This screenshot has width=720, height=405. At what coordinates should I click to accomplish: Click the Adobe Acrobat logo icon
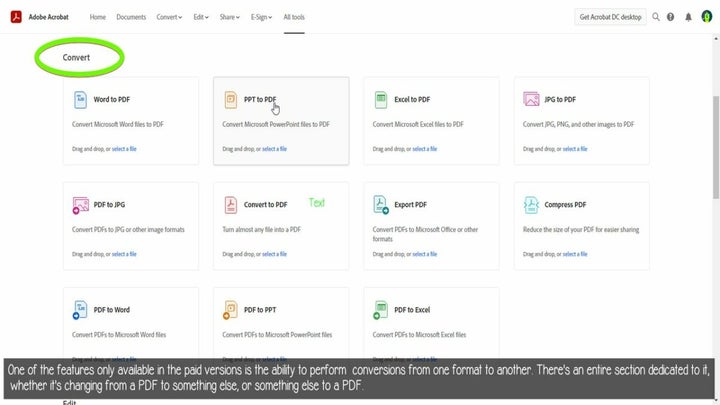pos(16,17)
